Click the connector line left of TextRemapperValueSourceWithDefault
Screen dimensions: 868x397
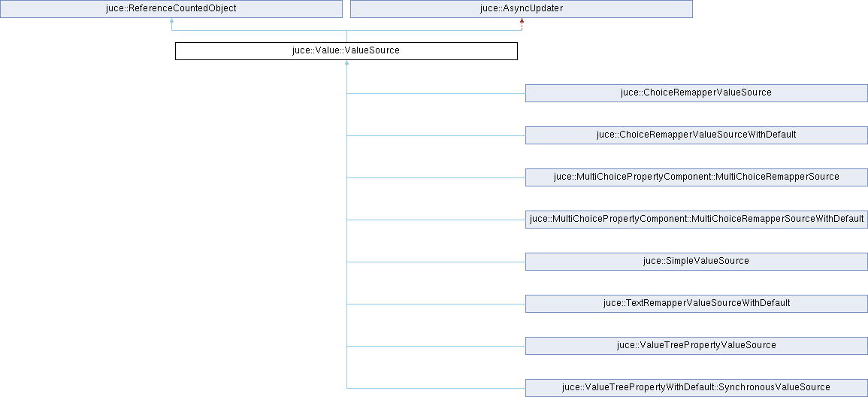click(436, 304)
